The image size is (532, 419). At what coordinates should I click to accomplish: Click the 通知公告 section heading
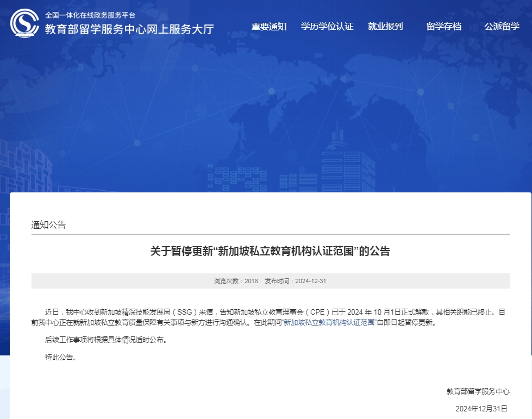coord(48,224)
